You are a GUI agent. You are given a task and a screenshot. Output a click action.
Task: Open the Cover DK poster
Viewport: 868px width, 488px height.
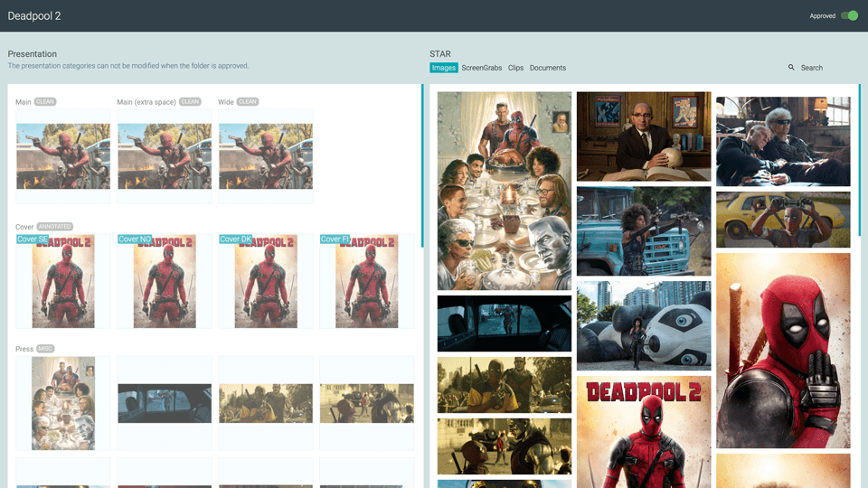(266, 281)
